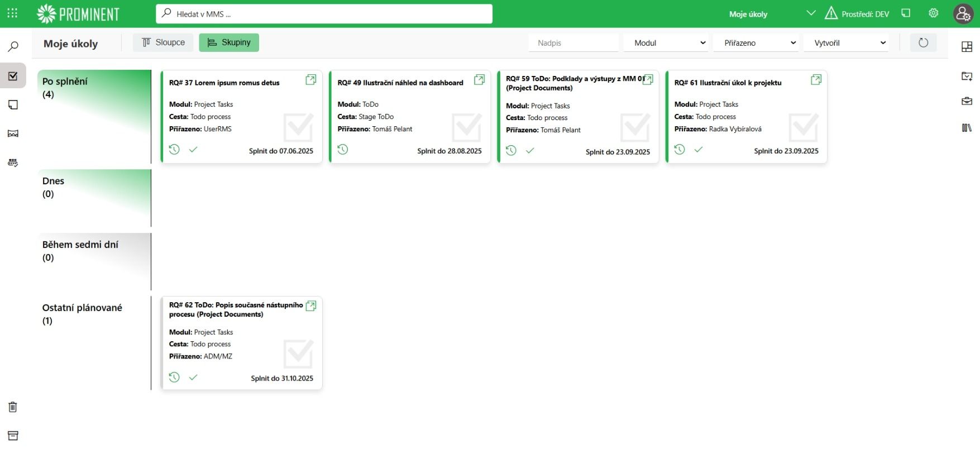Show history for RQ# 49 task
The width and height of the screenshot is (980, 454).
coord(343,150)
